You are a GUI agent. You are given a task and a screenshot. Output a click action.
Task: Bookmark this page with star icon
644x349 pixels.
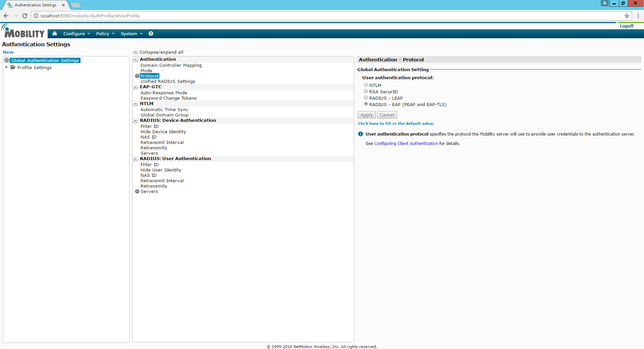(627, 16)
